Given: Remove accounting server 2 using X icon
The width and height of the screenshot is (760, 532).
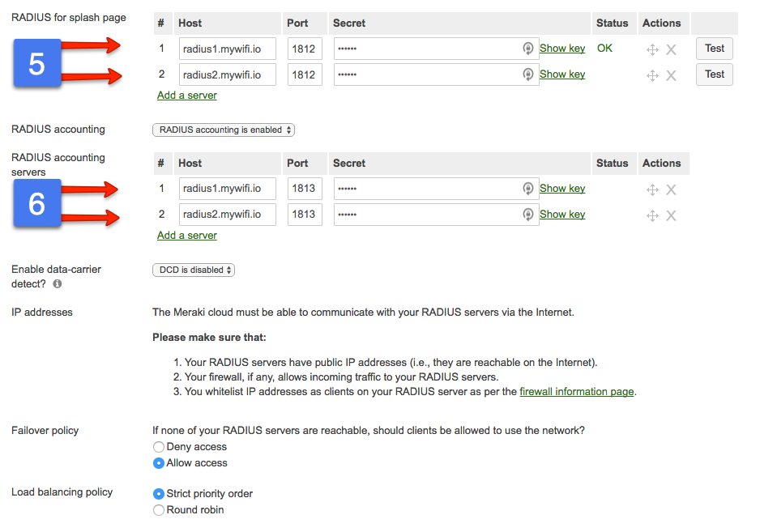Looking at the screenshot, I should [671, 215].
